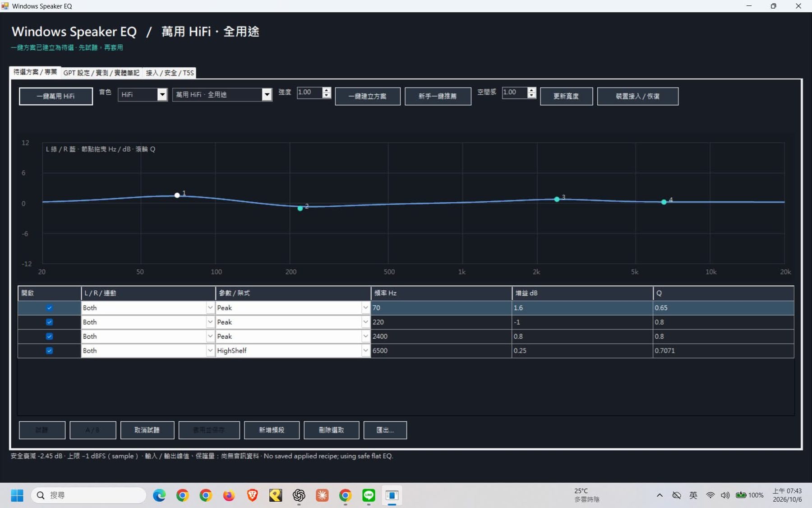Select EQ node 1 on the curve

[177, 195]
